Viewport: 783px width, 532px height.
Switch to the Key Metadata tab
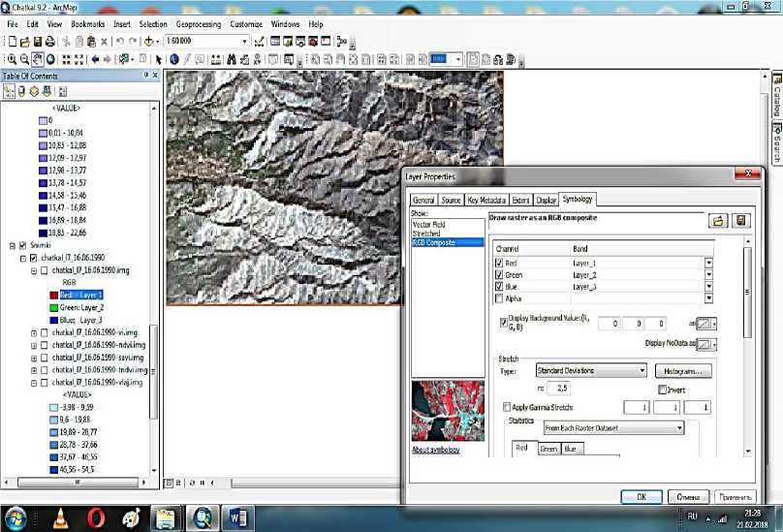click(x=486, y=200)
